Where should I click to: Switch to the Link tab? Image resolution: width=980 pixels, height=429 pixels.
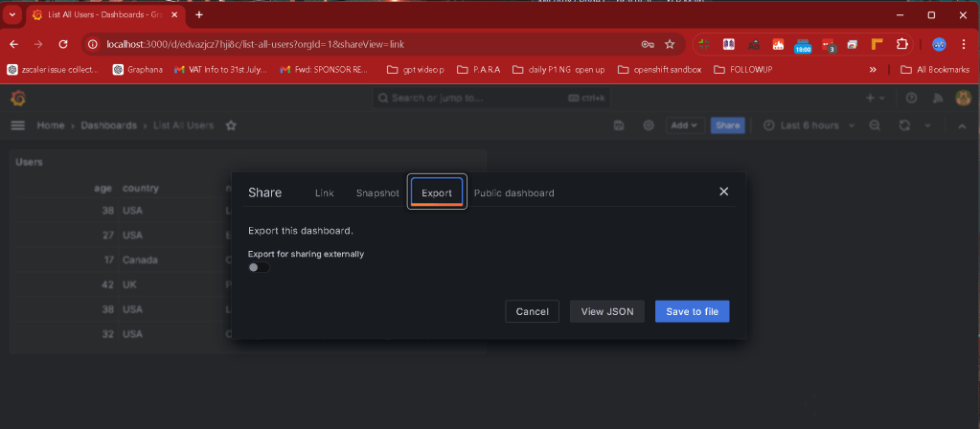[325, 193]
